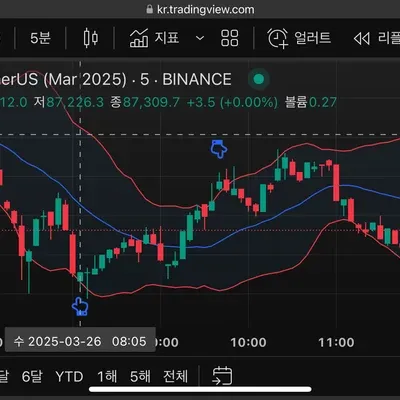Viewport: 400px width, 400px height.
Task: Open the 5분 timeframe selector
Action: click(x=40, y=38)
